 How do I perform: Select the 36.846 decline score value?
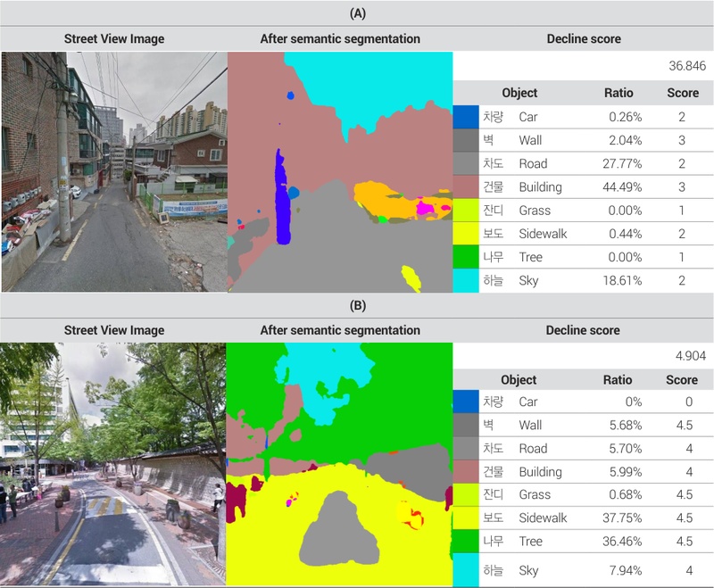point(687,66)
